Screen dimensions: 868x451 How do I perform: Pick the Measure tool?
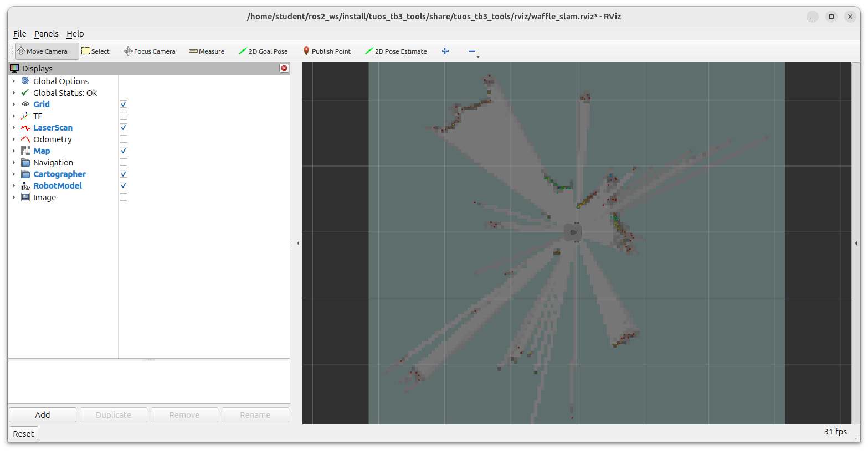[x=207, y=51]
